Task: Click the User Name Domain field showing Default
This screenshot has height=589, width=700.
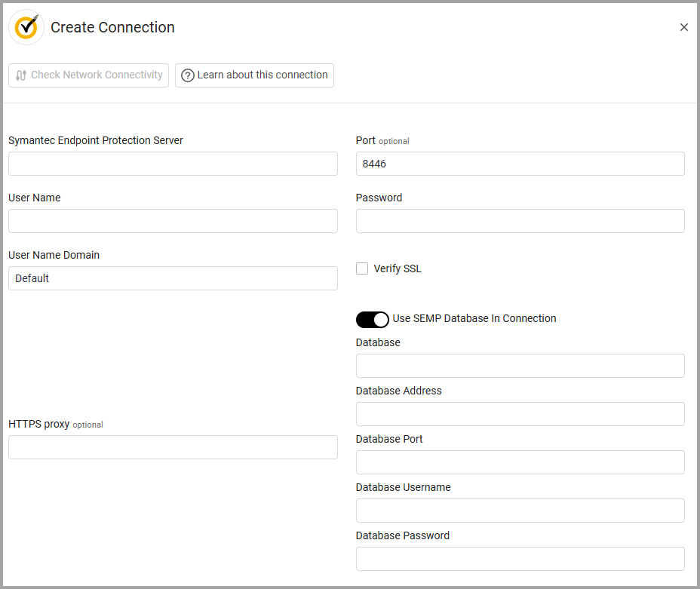Action: [173, 278]
